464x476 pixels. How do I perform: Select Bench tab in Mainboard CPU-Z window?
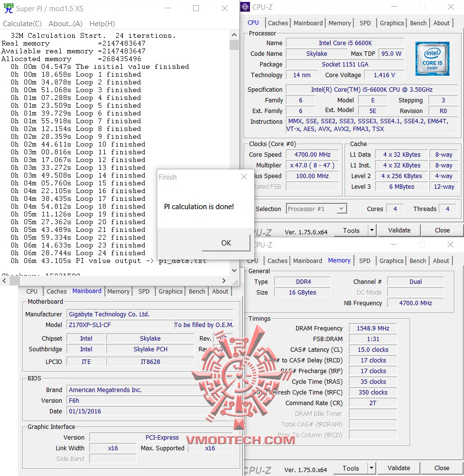(197, 292)
